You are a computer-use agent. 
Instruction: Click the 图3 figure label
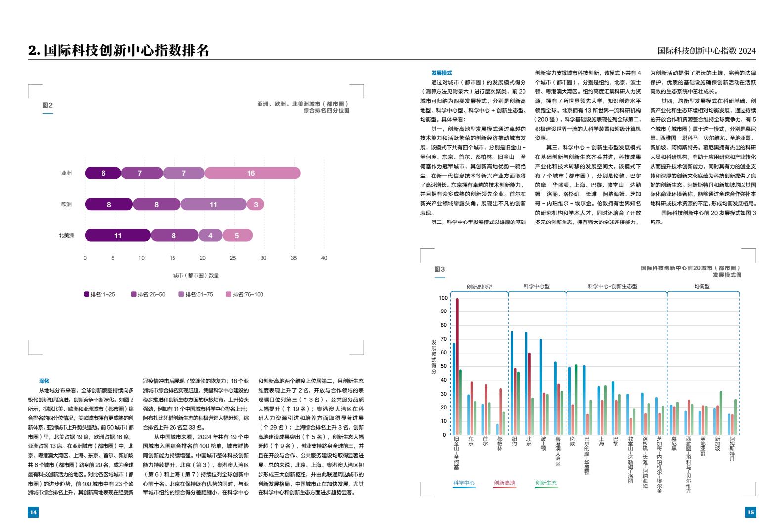pos(439,269)
